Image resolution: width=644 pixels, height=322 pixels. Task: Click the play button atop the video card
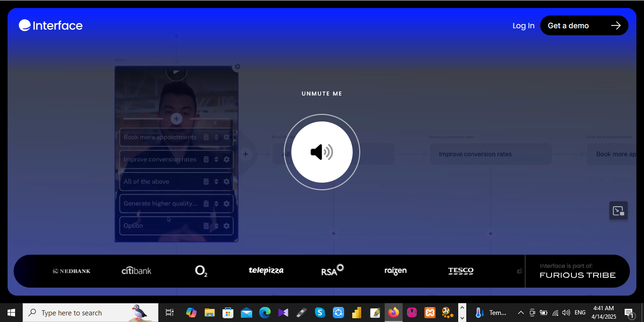[x=176, y=72]
